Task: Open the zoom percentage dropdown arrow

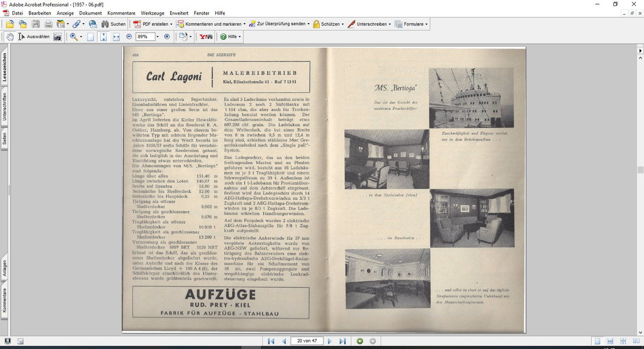Action: pyautogui.click(x=157, y=37)
